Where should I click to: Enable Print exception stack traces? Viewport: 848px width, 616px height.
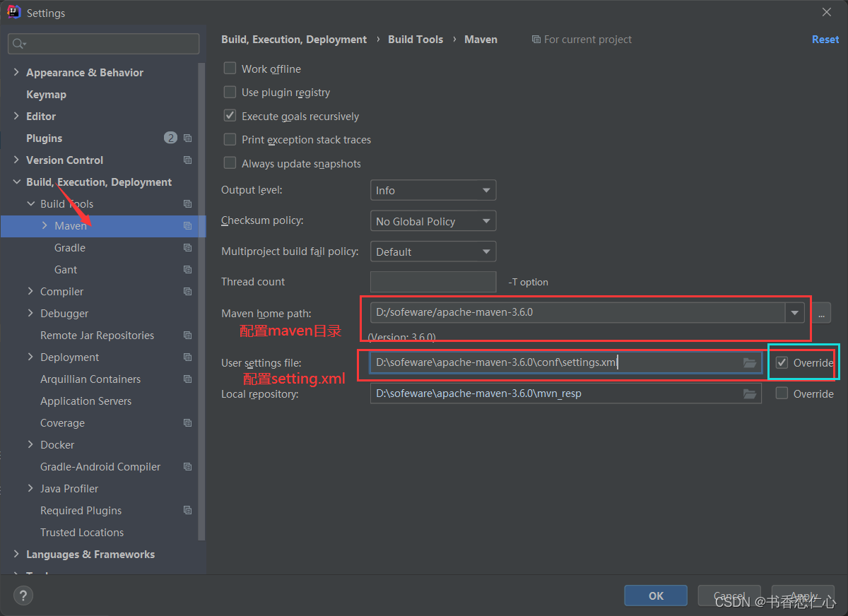click(230, 139)
